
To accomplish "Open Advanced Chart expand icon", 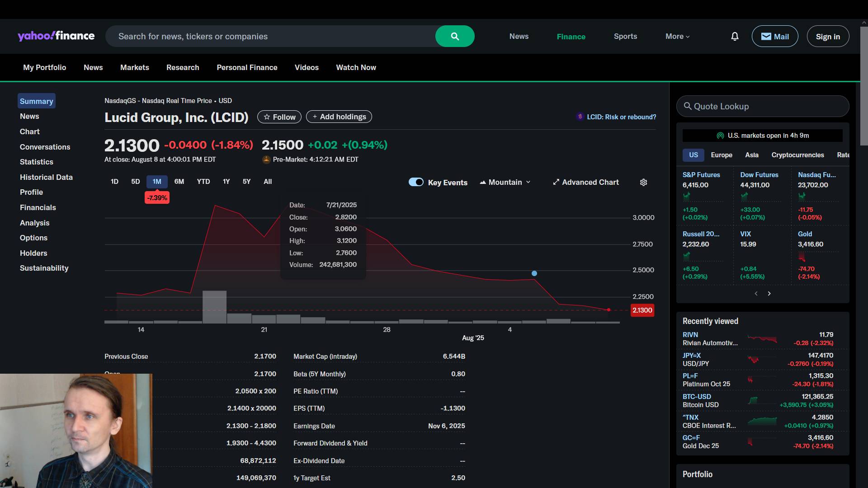I will pos(556,182).
